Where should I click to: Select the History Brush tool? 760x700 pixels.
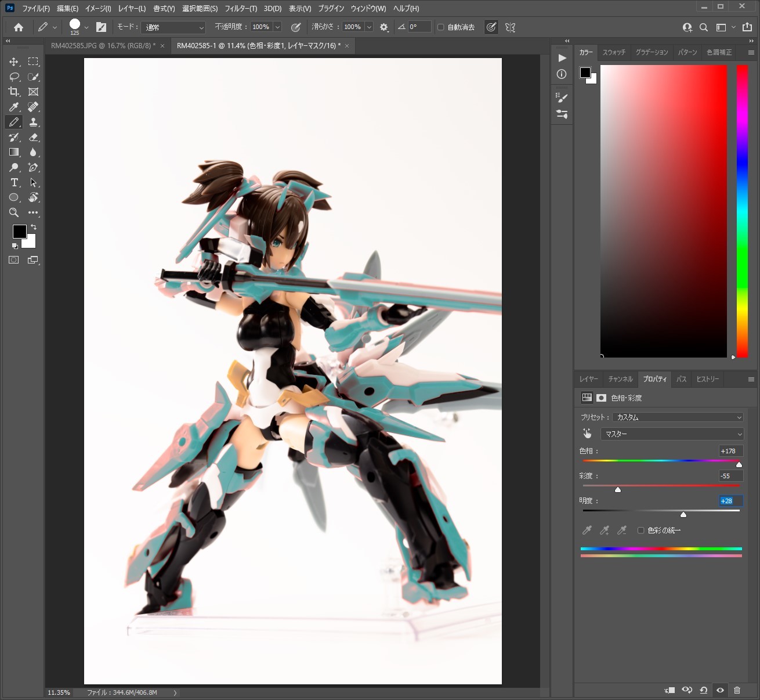pyautogui.click(x=14, y=137)
